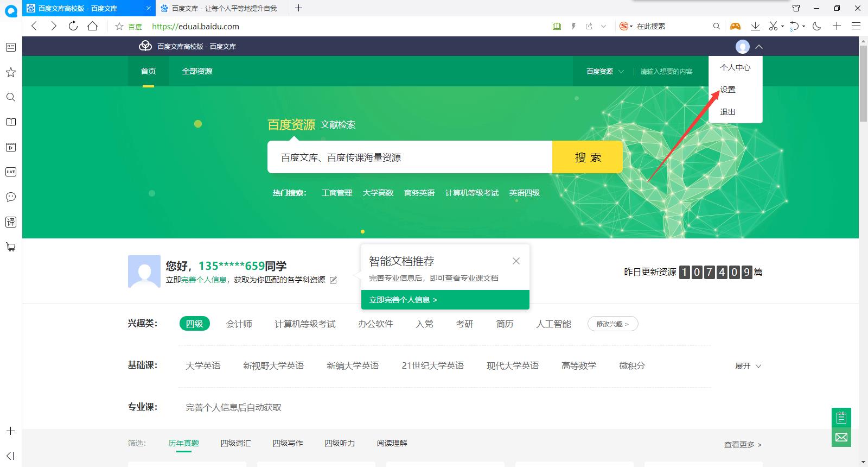Open the search icon in left sidebar
Viewport: 868px width, 467px height.
[10, 97]
